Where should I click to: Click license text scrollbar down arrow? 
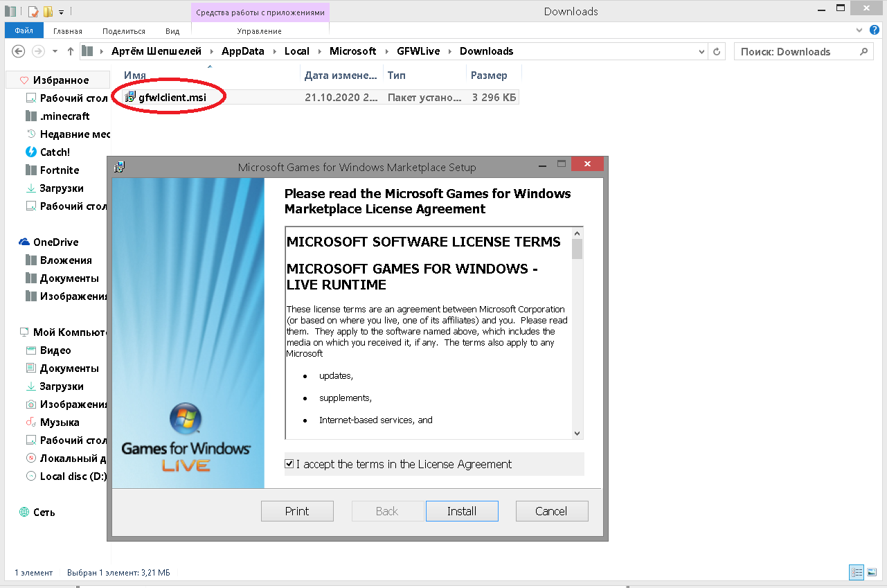pos(577,433)
